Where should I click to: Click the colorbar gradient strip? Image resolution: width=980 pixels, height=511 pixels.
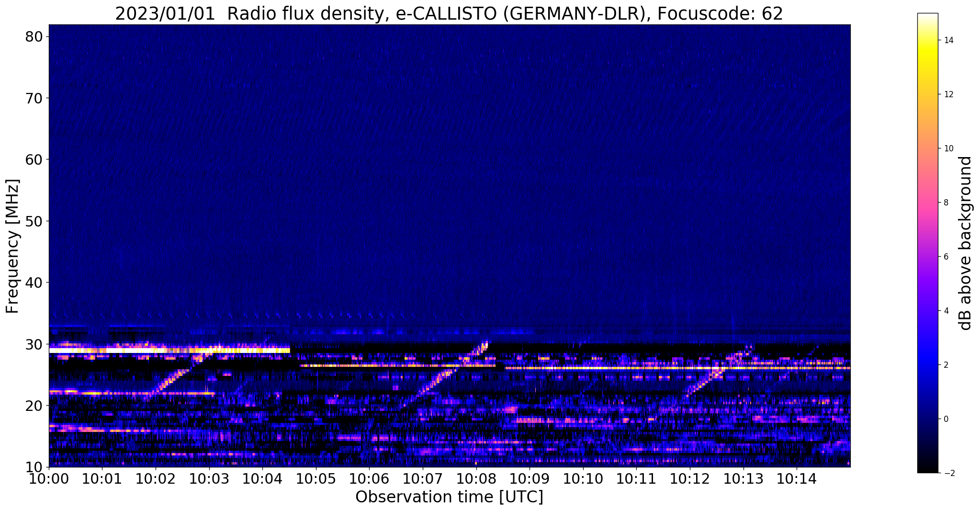(927, 243)
